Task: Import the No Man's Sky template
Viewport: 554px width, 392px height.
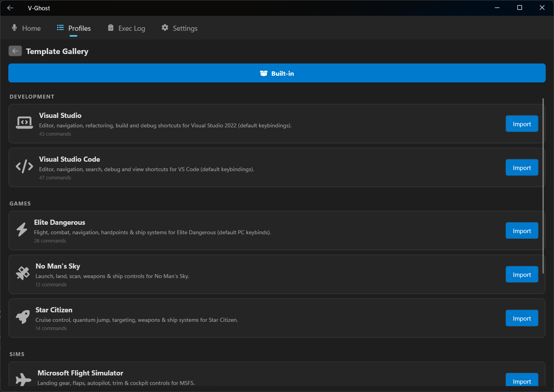Action: coord(522,274)
